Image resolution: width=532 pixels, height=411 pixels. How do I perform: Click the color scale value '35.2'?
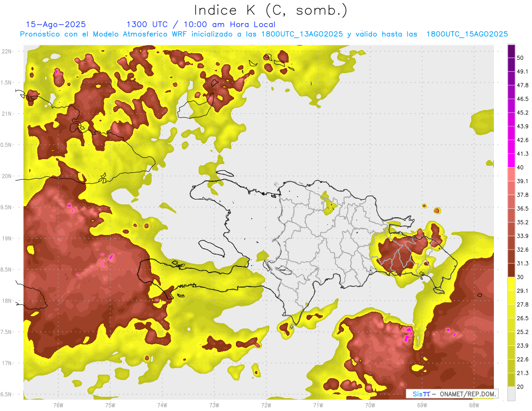pos(523,222)
